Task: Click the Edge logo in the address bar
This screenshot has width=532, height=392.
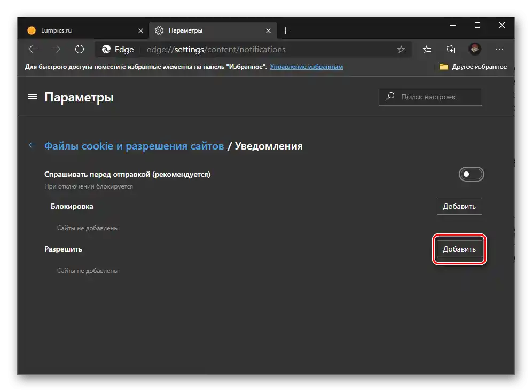Action: 105,49
